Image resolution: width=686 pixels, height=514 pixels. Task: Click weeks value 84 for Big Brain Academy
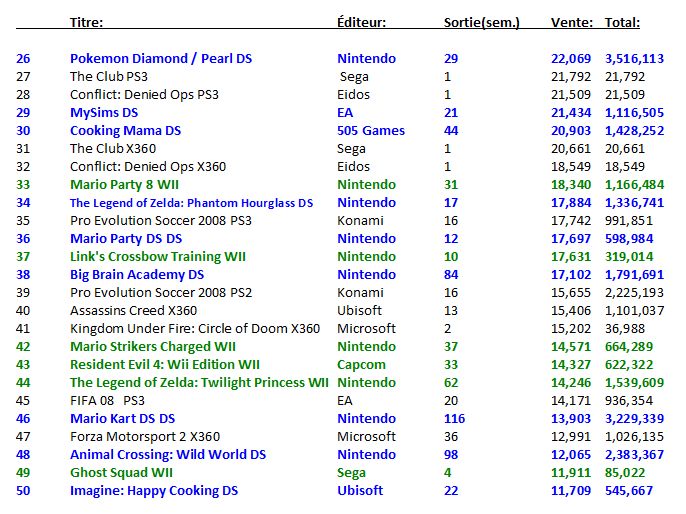click(x=451, y=275)
